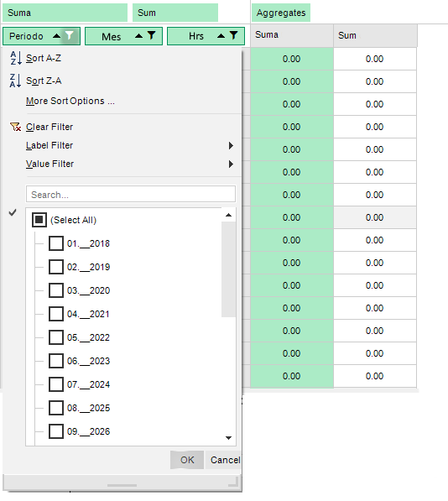Click the Search input field
The image size is (448, 501).
131,194
